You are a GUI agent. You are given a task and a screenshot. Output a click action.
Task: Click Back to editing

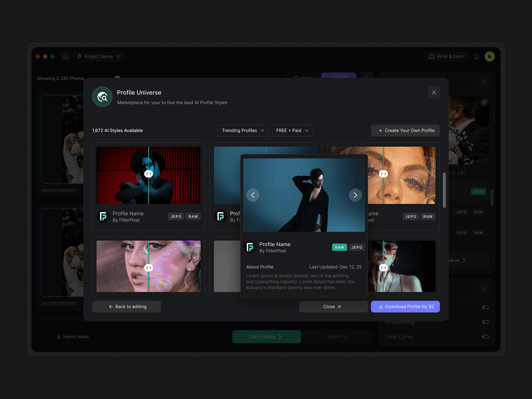tap(127, 307)
